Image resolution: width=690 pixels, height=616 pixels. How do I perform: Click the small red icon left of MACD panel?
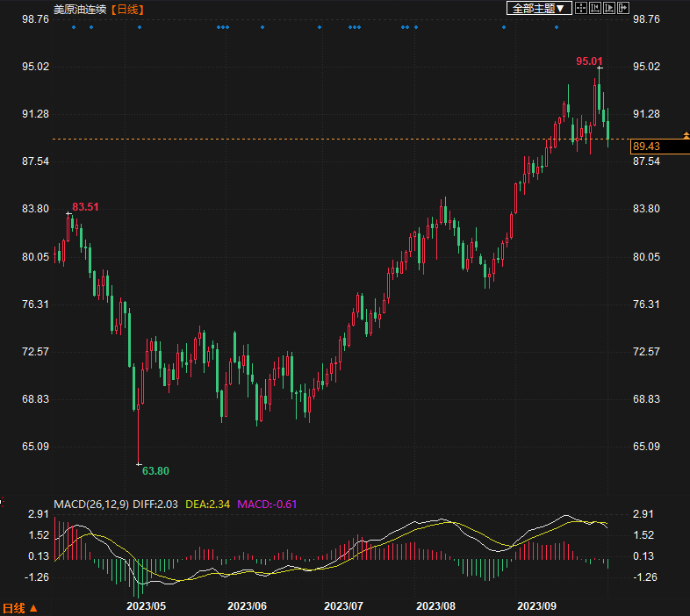click(x=2, y=504)
